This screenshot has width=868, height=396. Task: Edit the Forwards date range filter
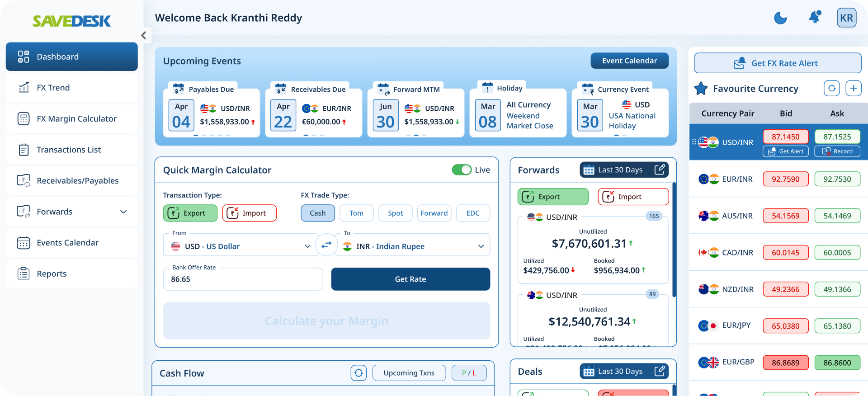click(660, 170)
